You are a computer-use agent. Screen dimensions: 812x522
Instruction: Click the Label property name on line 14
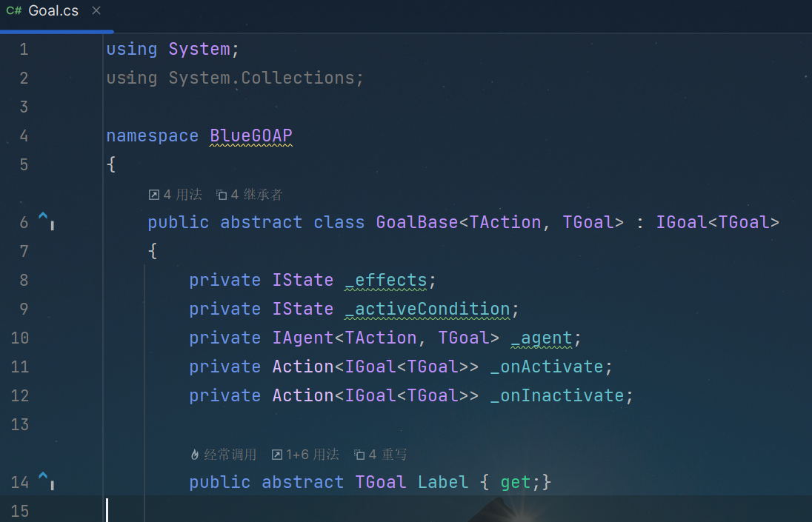tap(443, 482)
